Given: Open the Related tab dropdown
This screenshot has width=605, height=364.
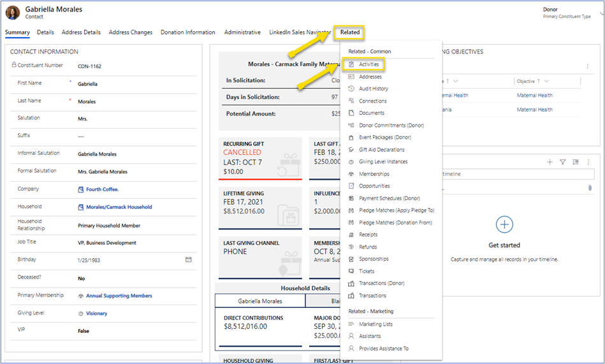Looking at the screenshot, I should (349, 33).
